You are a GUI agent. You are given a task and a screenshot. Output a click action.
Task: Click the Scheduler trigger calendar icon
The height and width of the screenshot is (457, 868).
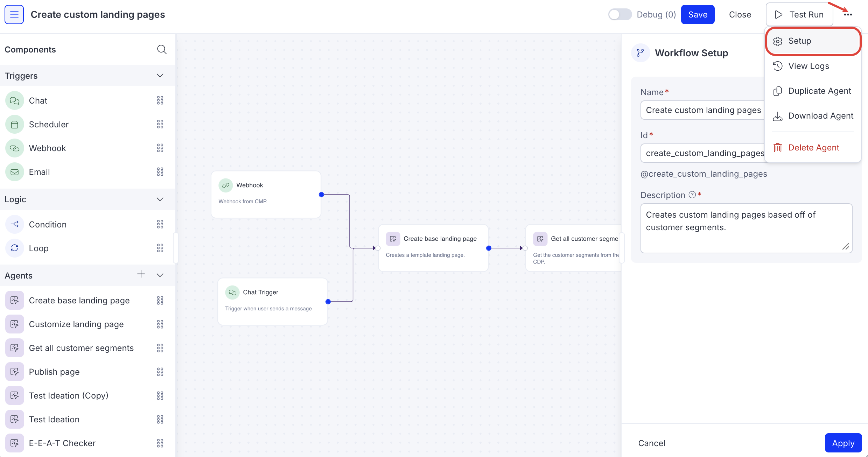tap(14, 124)
